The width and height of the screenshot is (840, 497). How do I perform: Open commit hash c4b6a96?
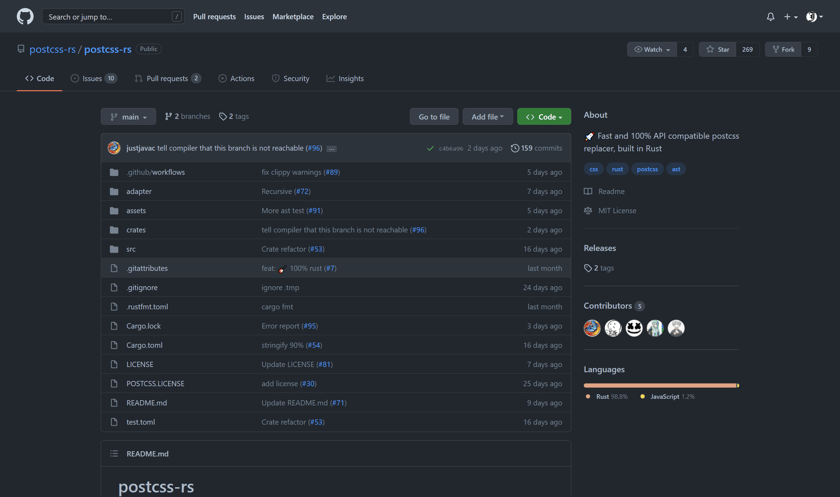pos(451,148)
